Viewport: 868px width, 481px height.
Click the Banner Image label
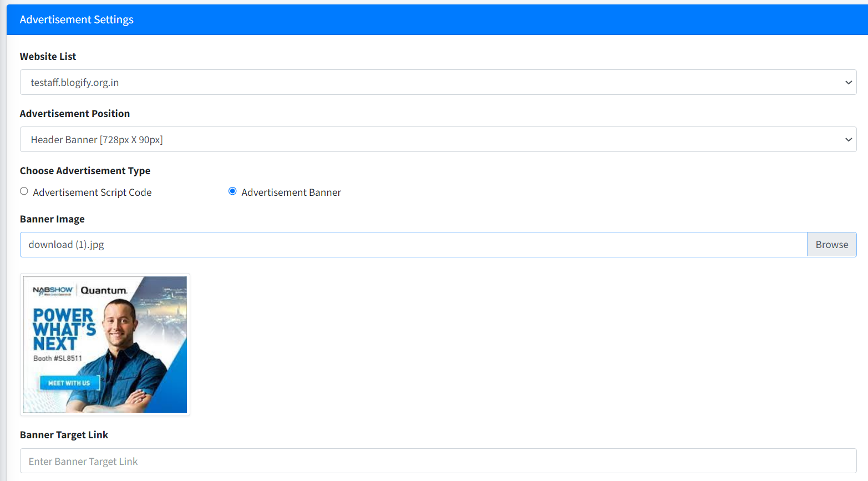pyautogui.click(x=52, y=219)
